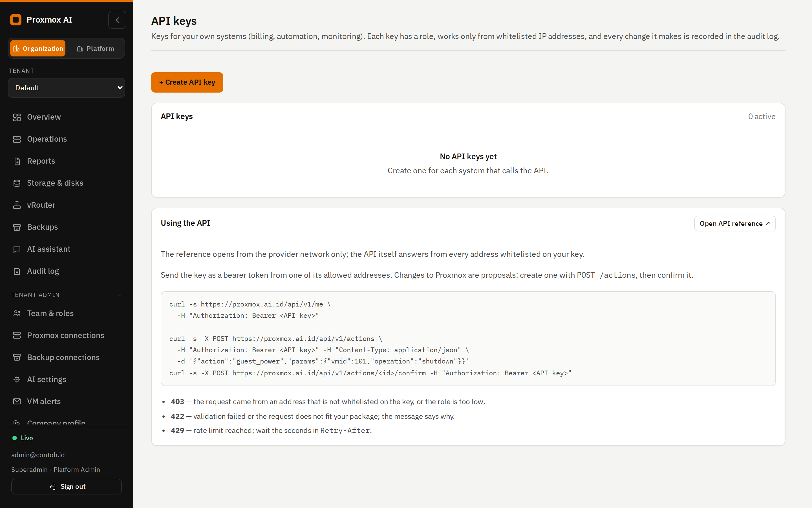Screen dimensions: 812x508
Task: Click the Operations server icon
Action: pyautogui.click(x=17, y=139)
